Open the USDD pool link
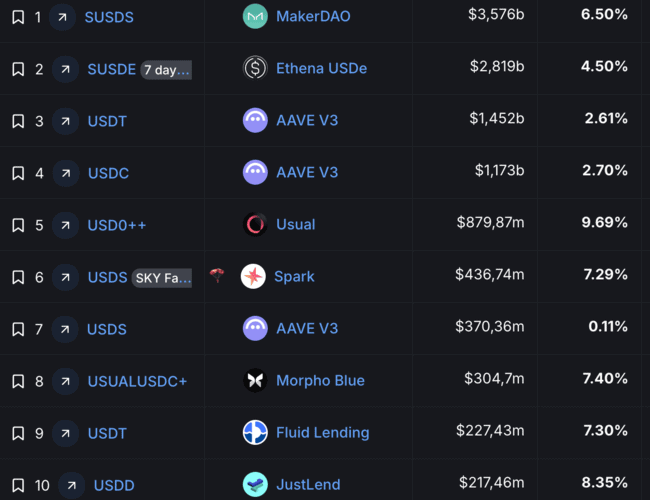 click(x=114, y=485)
